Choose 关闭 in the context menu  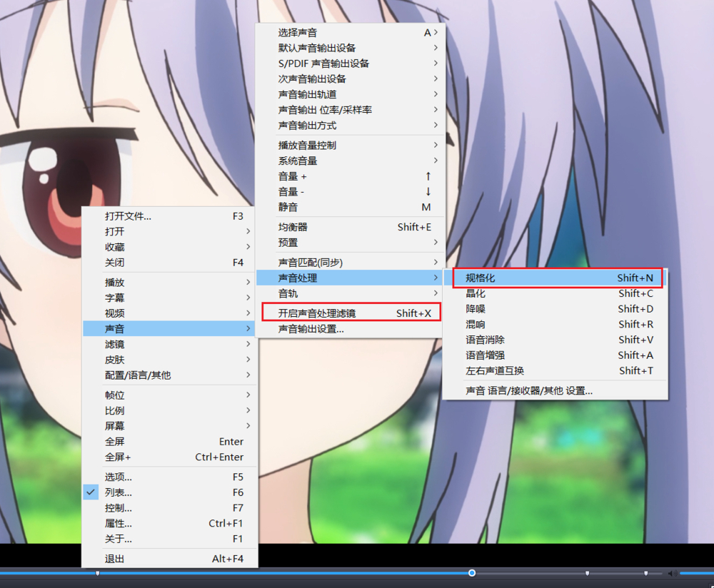click(170, 263)
